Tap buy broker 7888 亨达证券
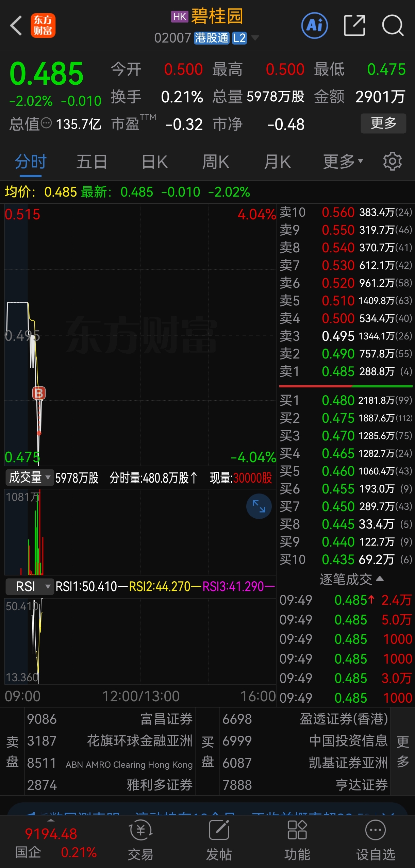The width and height of the screenshot is (415, 868). (305, 785)
